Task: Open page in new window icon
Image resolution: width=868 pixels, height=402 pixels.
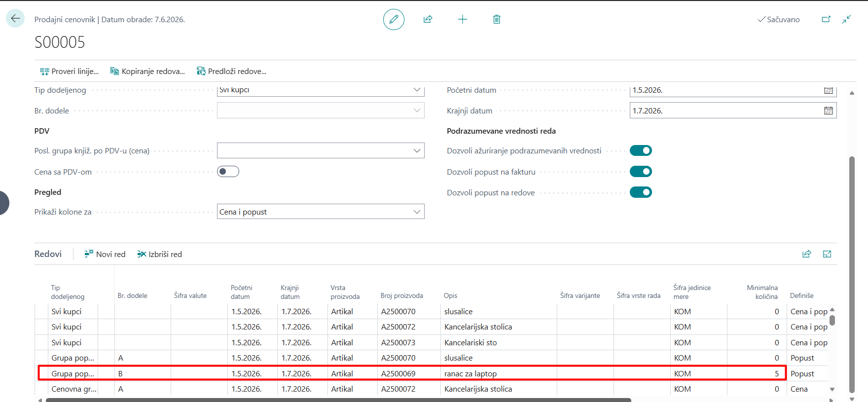Action: coord(826,19)
